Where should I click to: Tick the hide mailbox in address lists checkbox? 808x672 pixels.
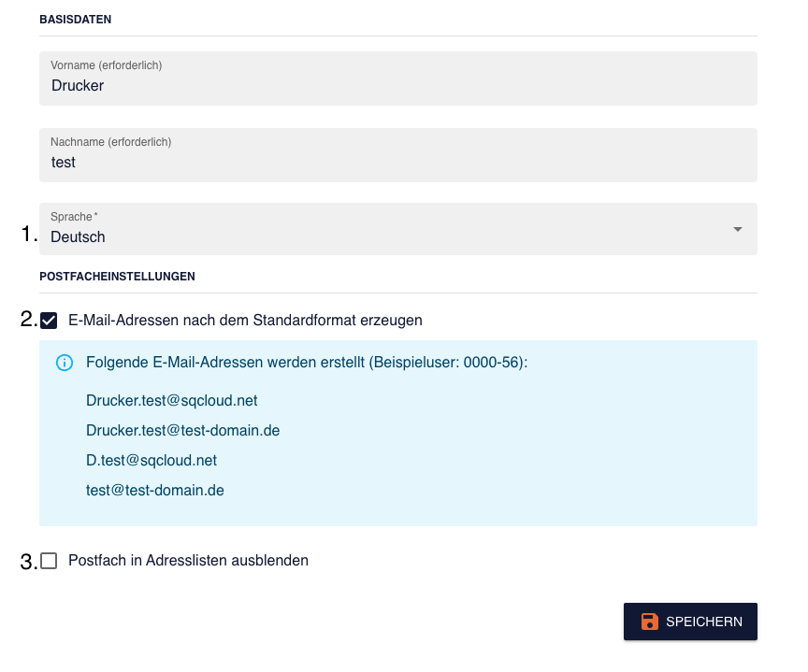(50, 561)
